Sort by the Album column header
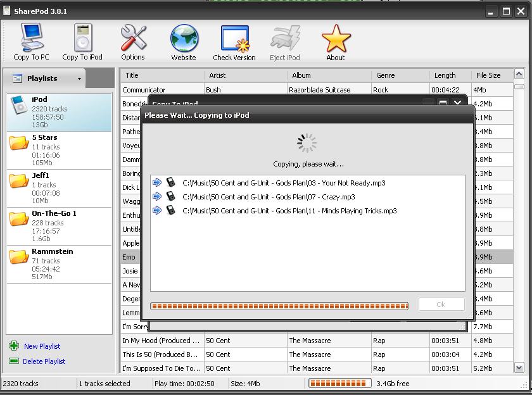The width and height of the screenshot is (532, 395). [329, 75]
